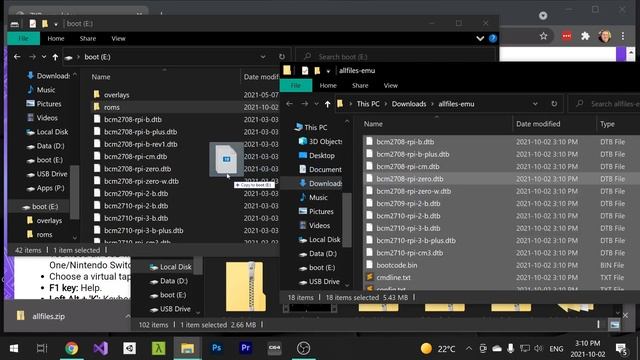The height and width of the screenshot is (360, 640).
Task: Open the Home tab in boot (E:) window
Action: [56, 38]
